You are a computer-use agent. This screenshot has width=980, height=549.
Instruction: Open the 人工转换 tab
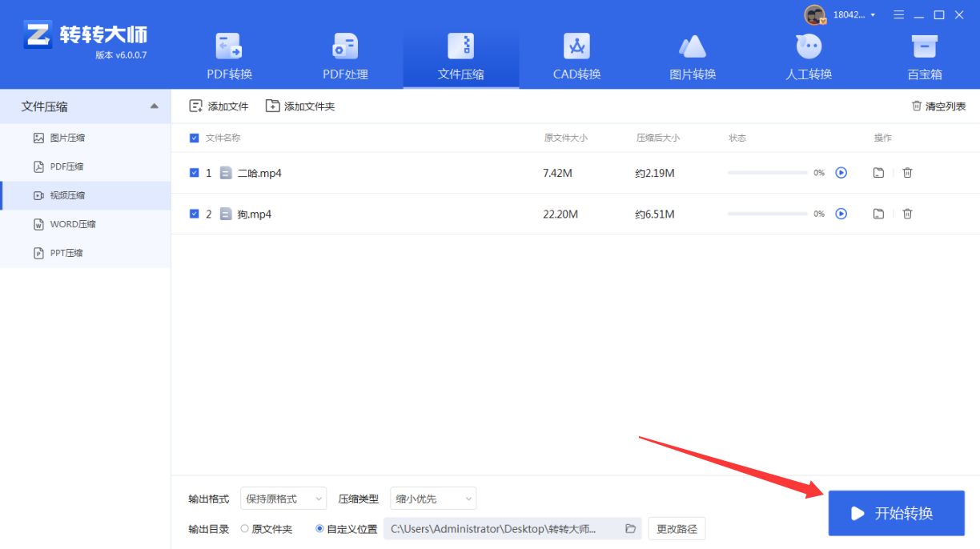pos(809,58)
